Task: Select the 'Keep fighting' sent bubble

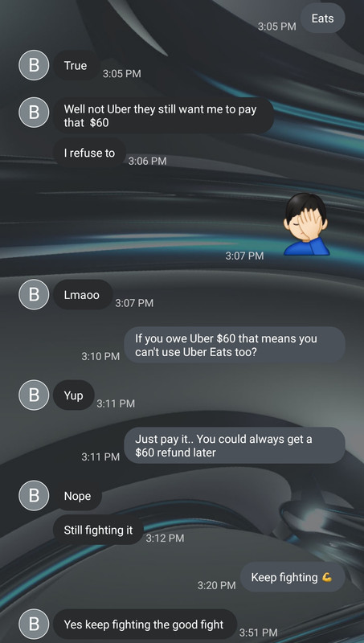Action: [292, 577]
